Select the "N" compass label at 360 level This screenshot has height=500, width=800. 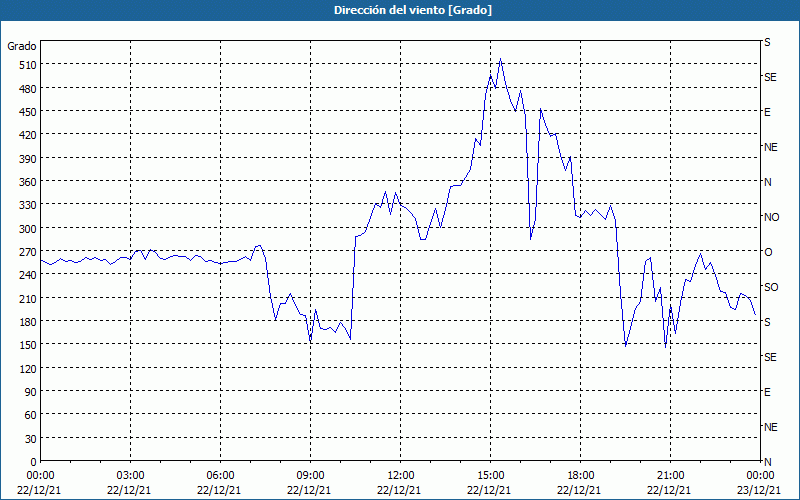click(x=768, y=182)
